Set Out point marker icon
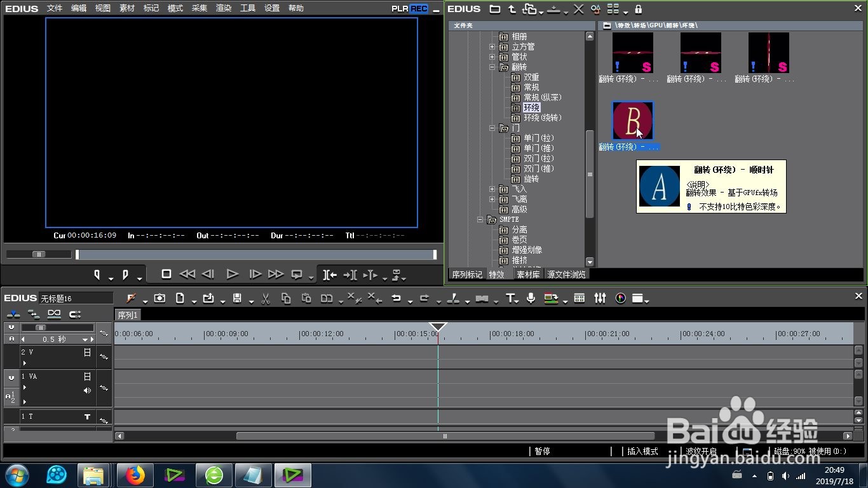This screenshot has height=488, width=868. (x=125, y=274)
